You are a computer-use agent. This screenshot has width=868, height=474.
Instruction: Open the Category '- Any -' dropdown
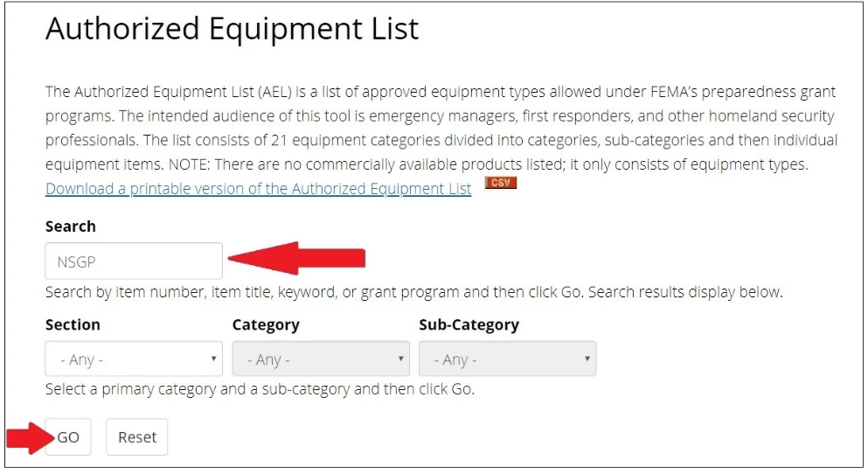(321, 359)
